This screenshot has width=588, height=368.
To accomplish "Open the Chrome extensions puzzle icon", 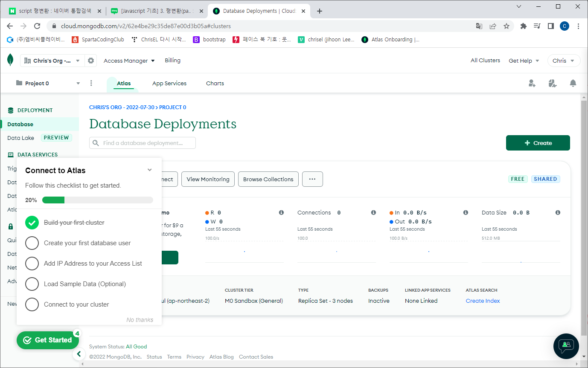I will (524, 26).
